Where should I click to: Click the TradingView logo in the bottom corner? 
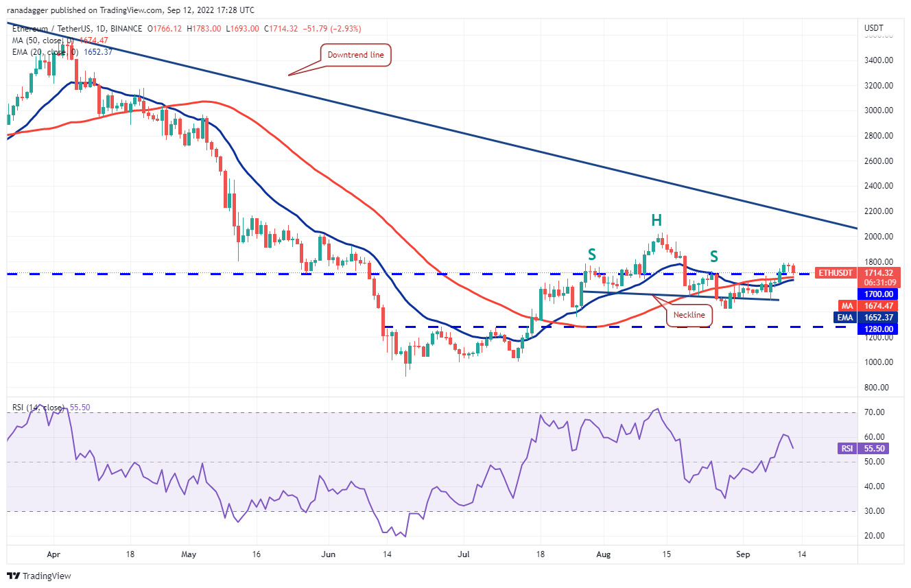tap(39, 576)
